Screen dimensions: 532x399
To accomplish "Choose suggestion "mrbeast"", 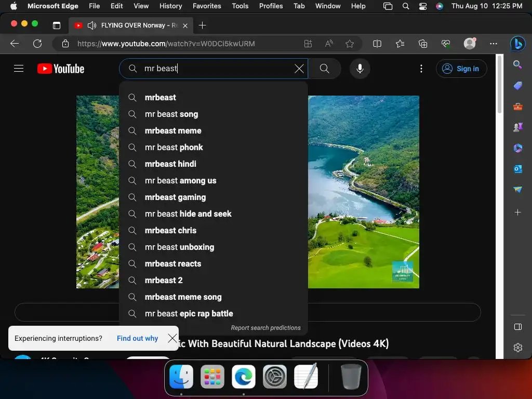I will tap(214, 97).
